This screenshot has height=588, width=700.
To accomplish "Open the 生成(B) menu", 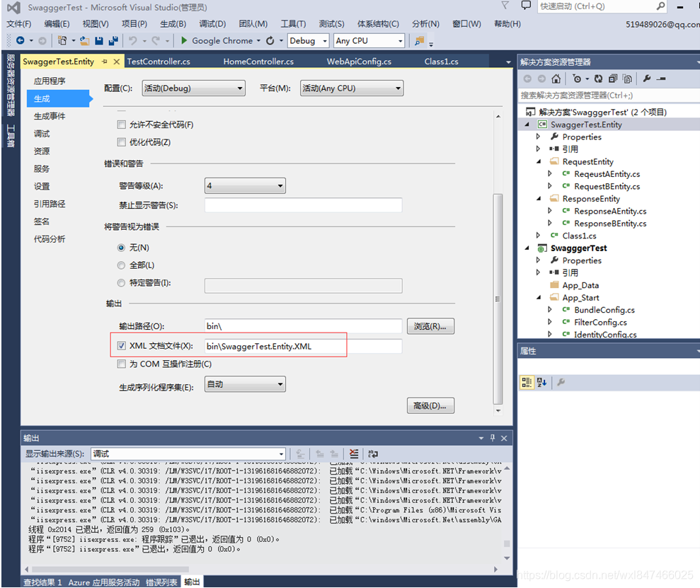I will [173, 23].
